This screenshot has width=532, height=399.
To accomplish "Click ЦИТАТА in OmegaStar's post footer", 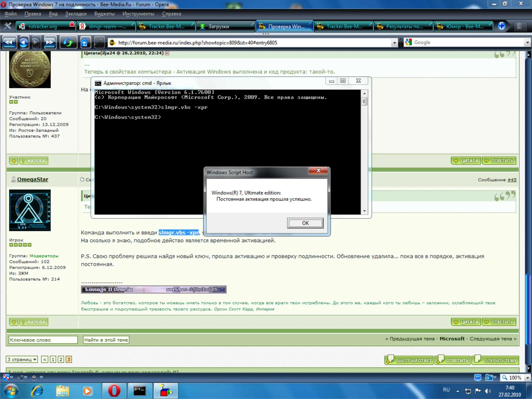I will point(466,322).
